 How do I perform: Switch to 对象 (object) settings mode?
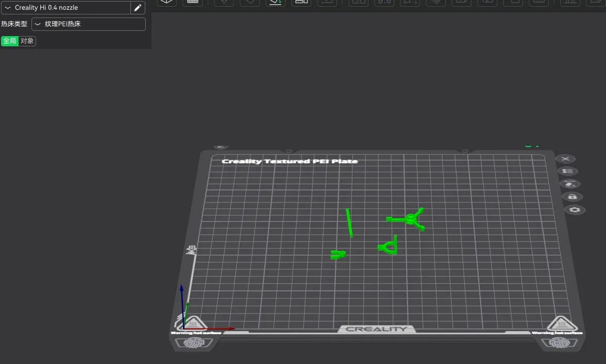(x=27, y=41)
